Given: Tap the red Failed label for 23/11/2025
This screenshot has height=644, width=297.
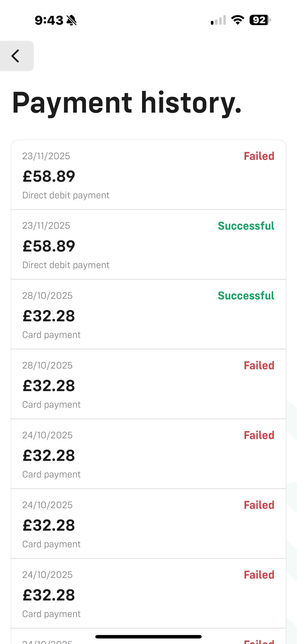Looking at the screenshot, I should [x=259, y=156].
